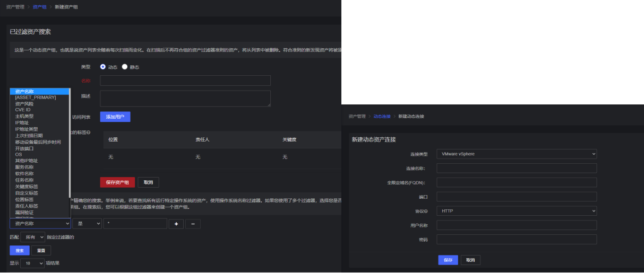
Task: Expand the 协议 HTTP dropdown
Action: (x=516, y=211)
